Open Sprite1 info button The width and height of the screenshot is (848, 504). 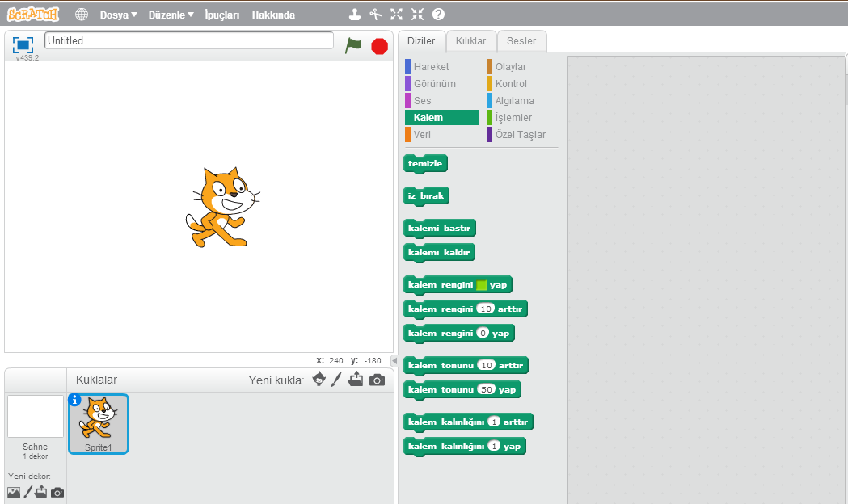[x=74, y=400]
